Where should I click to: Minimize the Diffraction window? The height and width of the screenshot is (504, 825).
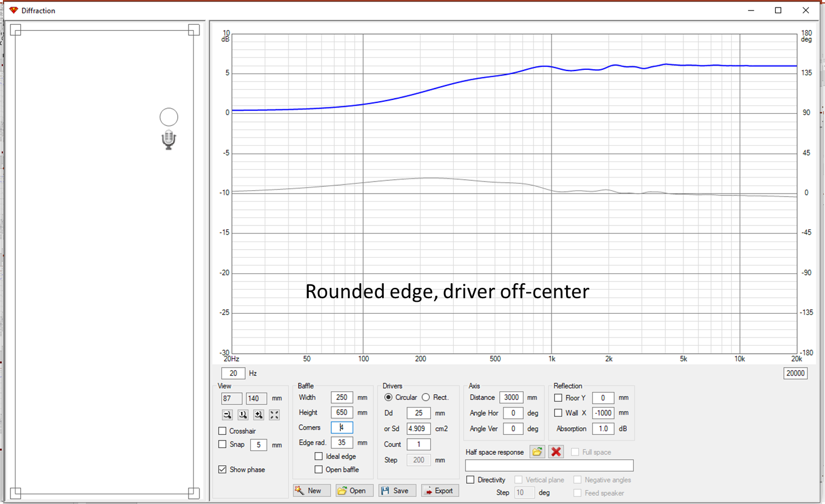point(751,10)
